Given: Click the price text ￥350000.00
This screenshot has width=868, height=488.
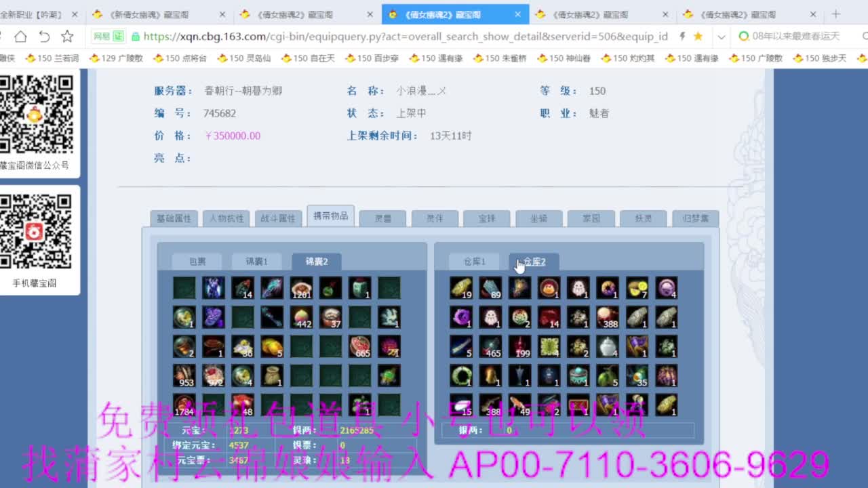Looking at the screenshot, I should [233, 136].
